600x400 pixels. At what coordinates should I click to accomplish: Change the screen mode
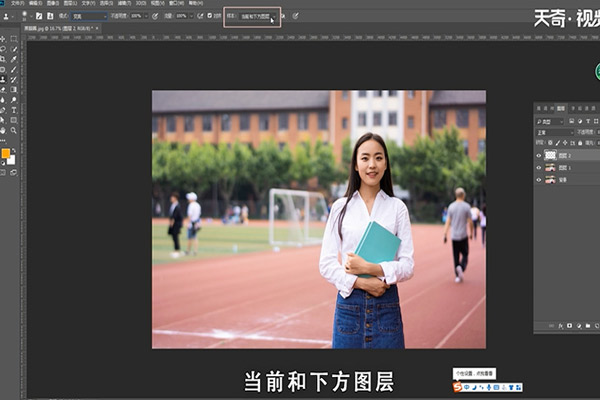14,173
